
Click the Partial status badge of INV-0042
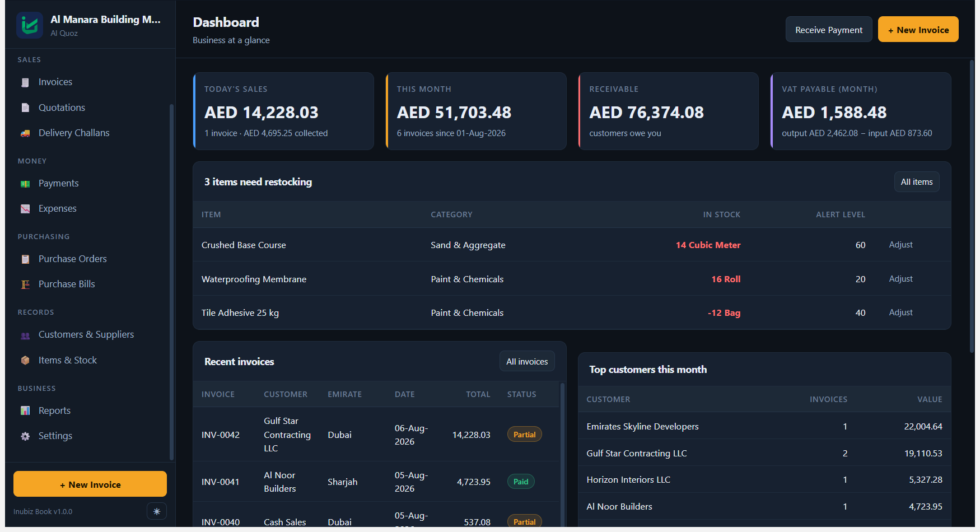[x=524, y=435]
